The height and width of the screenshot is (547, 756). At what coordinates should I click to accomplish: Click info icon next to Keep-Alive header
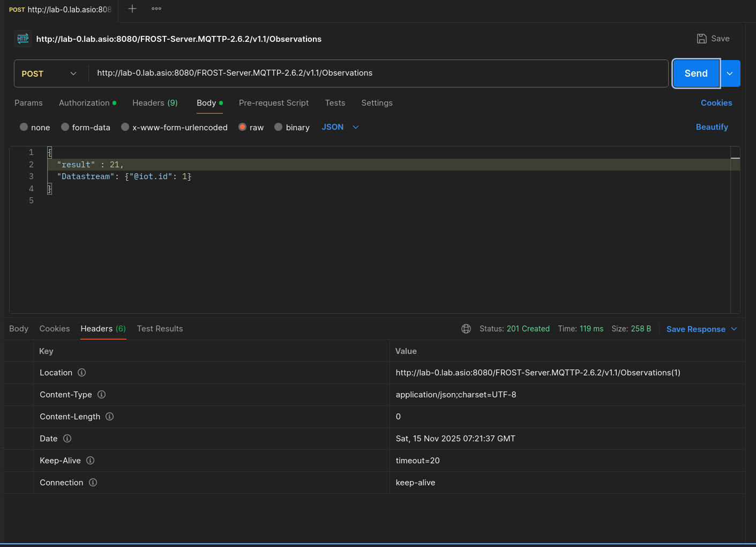[x=91, y=461]
